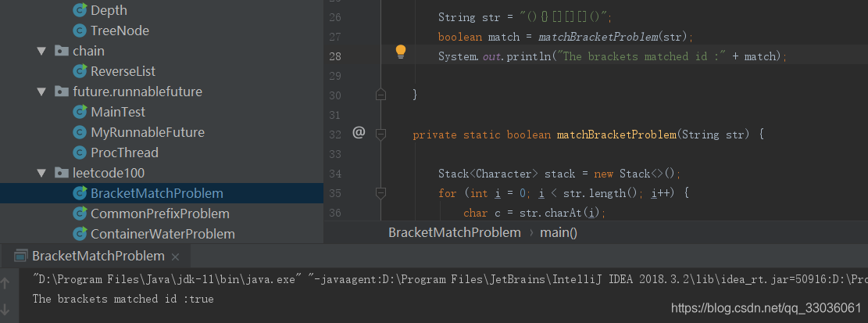Screen dimensions: 868x323
Task: Click line number 26 in the gutter
Action: point(335,18)
